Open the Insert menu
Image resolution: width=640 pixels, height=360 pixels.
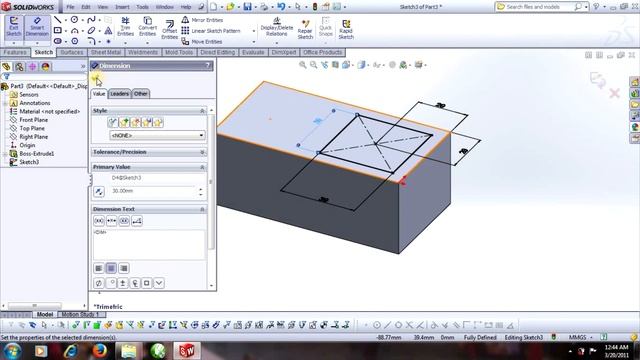[122, 7]
